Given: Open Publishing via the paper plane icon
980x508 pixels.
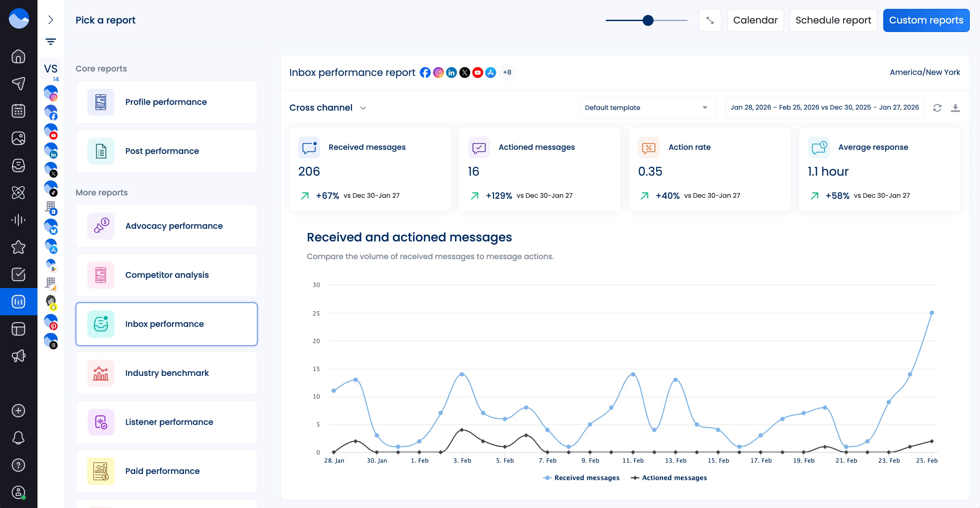Looking at the screenshot, I should tap(18, 83).
